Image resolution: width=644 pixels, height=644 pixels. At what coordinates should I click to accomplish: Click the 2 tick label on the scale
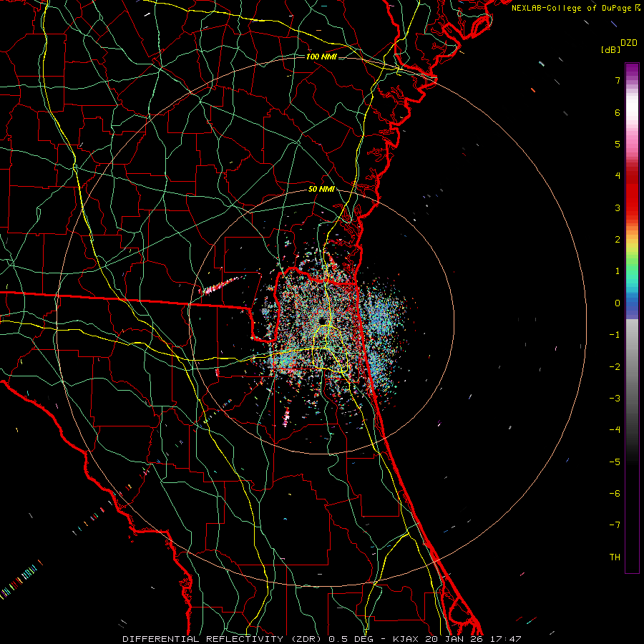(x=618, y=240)
